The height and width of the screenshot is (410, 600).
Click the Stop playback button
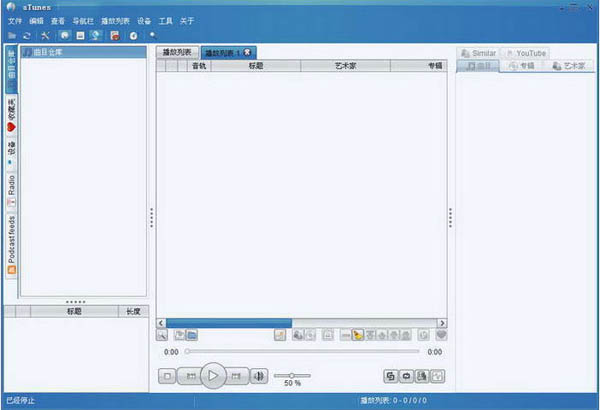click(x=167, y=376)
